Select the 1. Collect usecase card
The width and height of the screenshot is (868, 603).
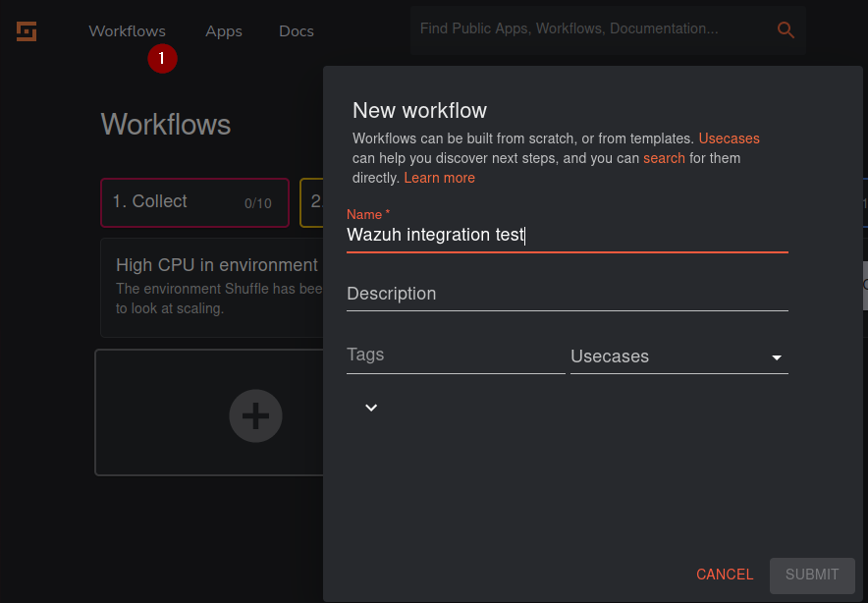194,202
